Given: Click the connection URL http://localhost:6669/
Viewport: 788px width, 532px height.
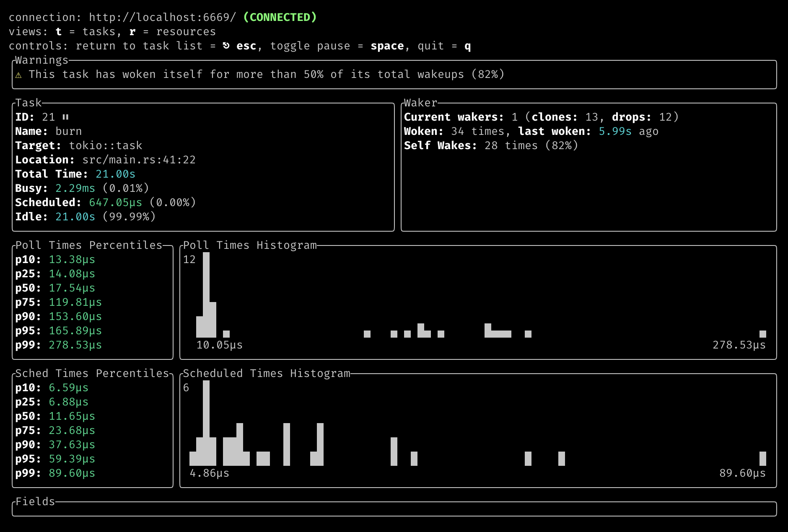Looking at the screenshot, I should click(163, 17).
